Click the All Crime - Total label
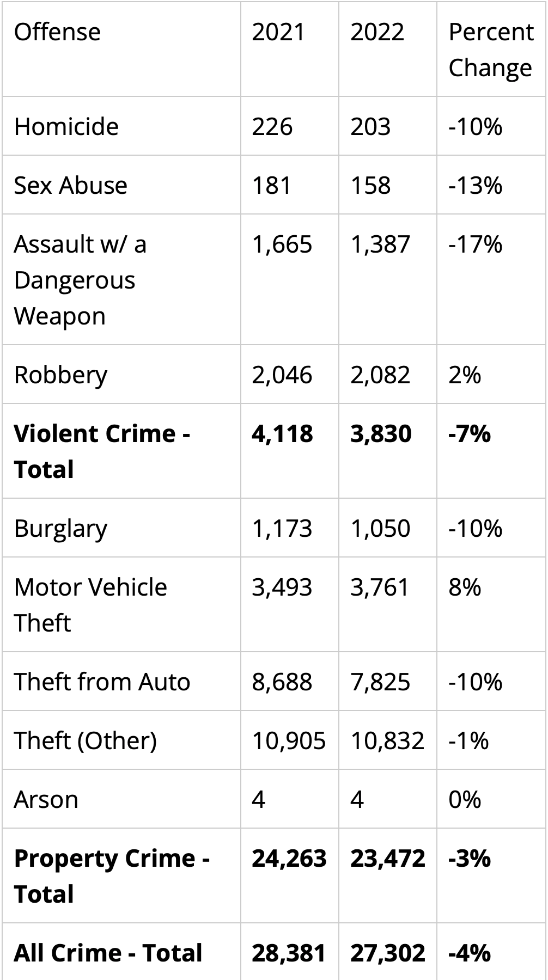This screenshot has height=980, width=548. pos(108,953)
